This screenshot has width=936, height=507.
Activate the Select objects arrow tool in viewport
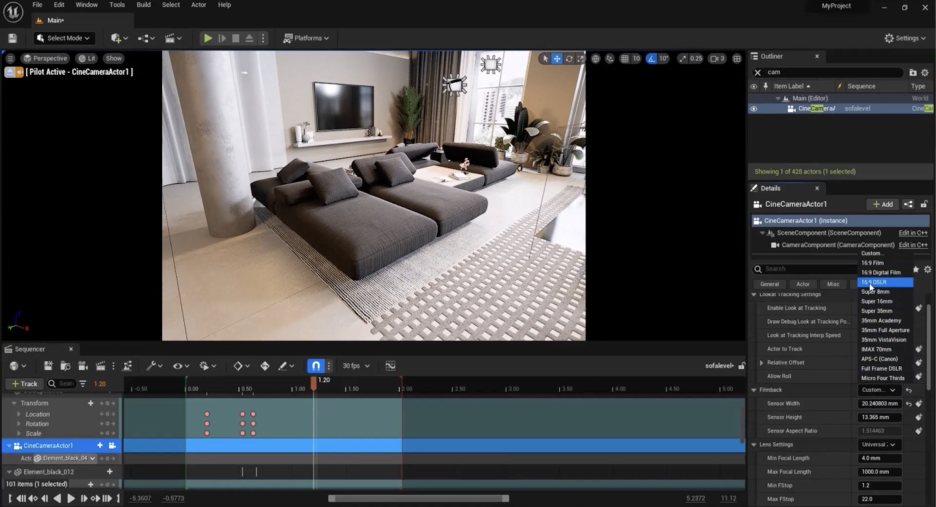544,59
